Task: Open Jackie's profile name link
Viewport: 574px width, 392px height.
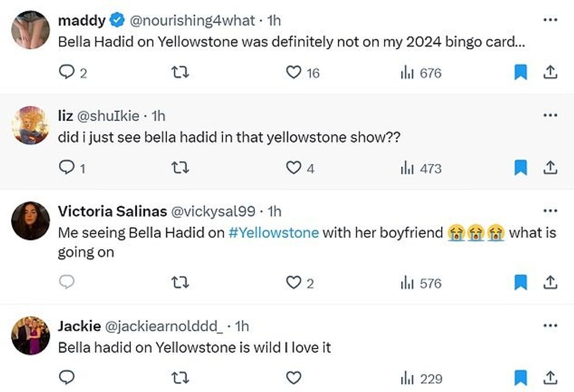Action: [79, 326]
